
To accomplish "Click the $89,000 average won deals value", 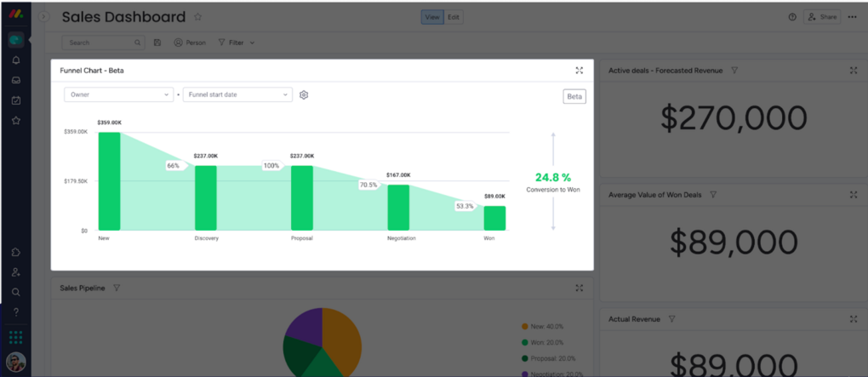I will click(734, 243).
